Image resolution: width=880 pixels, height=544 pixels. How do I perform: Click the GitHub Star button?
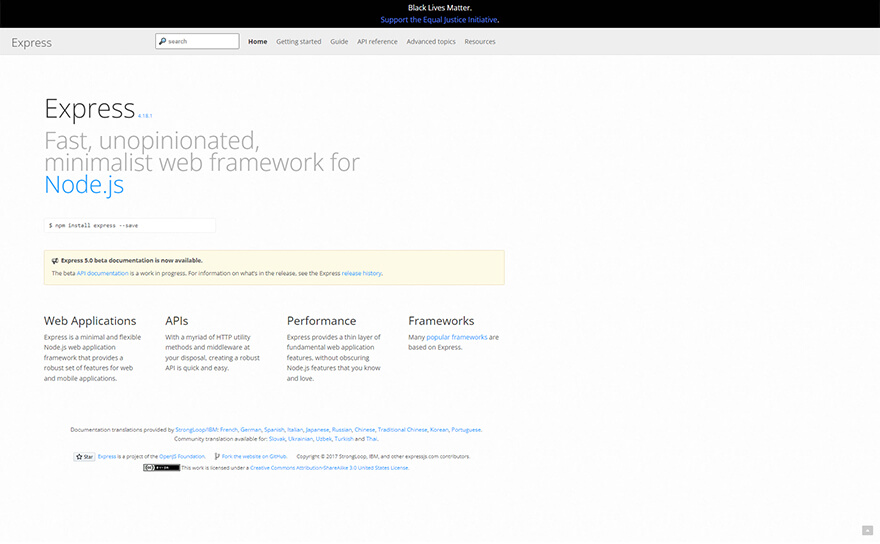pyautogui.click(x=84, y=456)
